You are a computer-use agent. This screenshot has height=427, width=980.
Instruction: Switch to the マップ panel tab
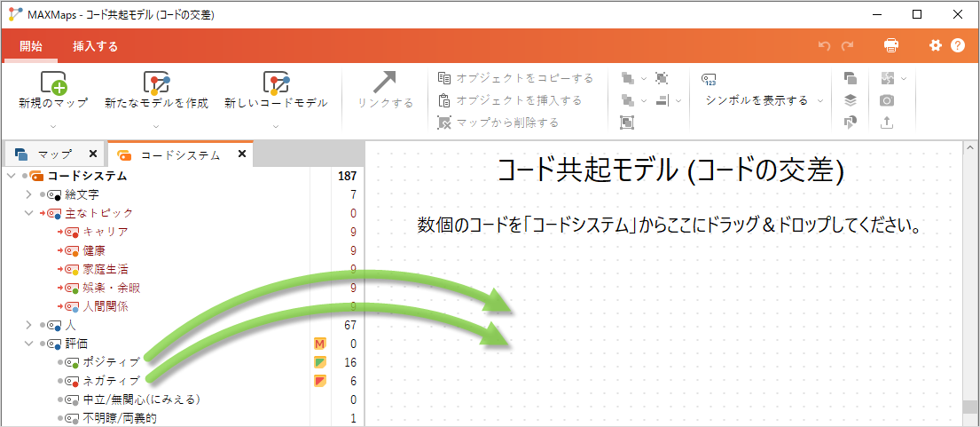click(x=54, y=154)
